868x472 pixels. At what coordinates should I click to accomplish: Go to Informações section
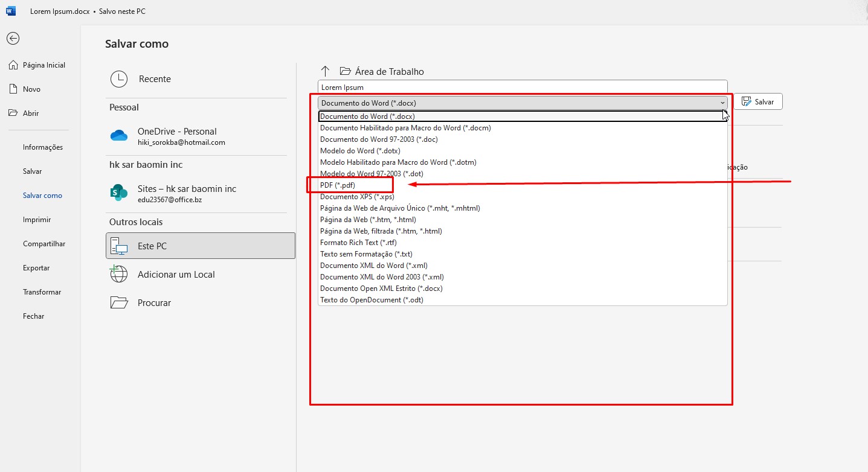click(x=43, y=147)
